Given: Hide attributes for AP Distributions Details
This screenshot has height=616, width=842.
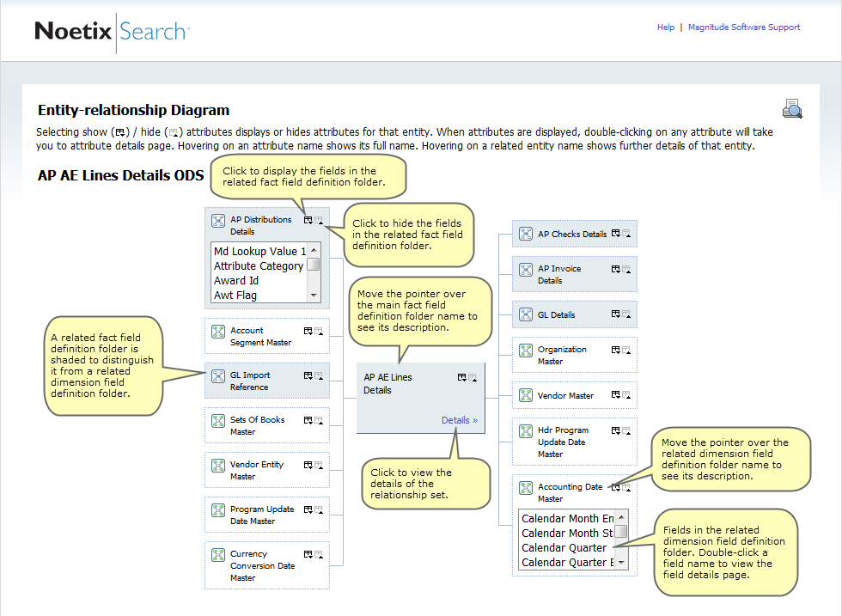Looking at the screenshot, I should 319,220.
